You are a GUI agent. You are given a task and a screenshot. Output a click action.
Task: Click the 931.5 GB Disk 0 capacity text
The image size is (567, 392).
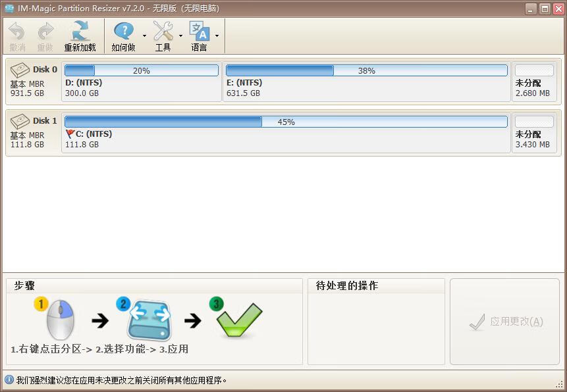27,93
